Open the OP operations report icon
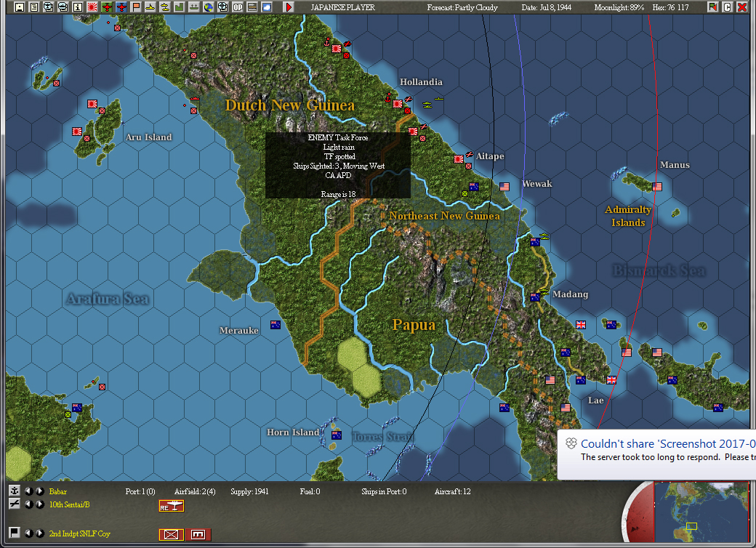Screen dimensions: 756x548 (x=237, y=7)
